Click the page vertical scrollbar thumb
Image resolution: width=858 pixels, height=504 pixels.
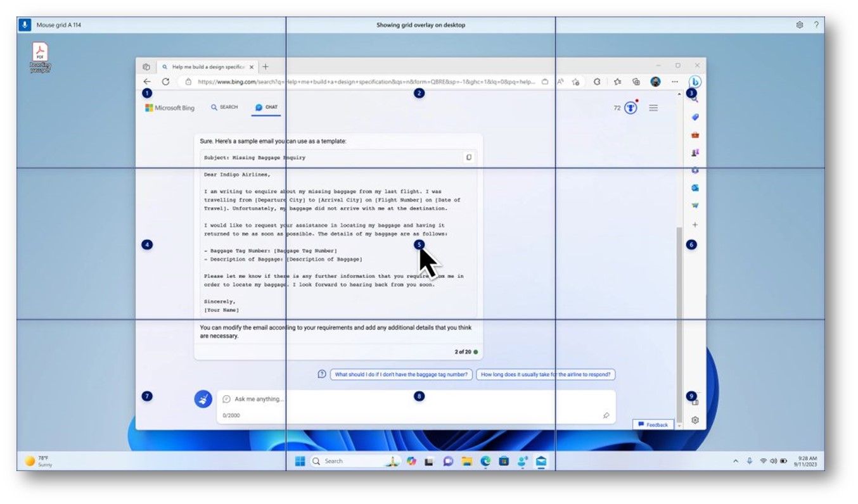tap(681, 317)
